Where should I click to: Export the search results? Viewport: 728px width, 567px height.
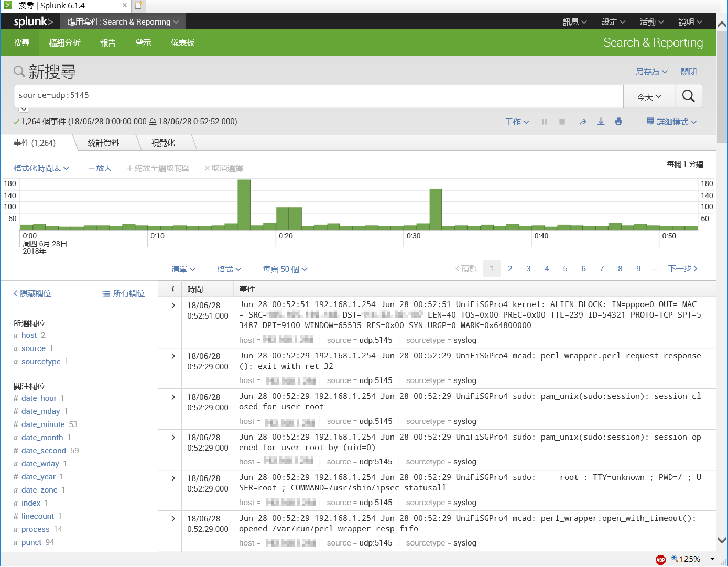point(601,122)
